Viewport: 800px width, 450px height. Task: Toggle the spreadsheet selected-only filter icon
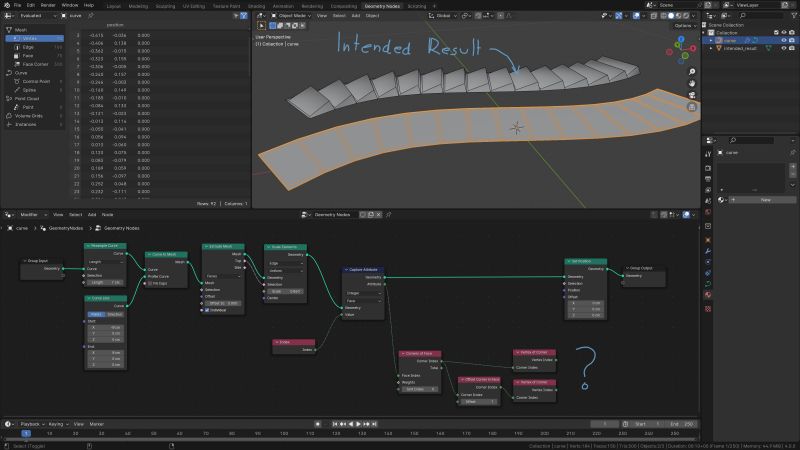[x=236, y=16]
